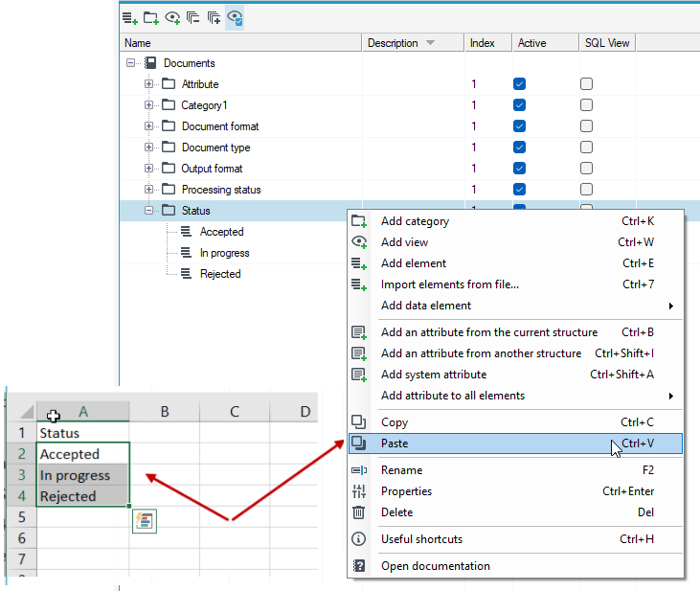
Task: Click the Open documentation book icon
Action: [x=359, y=566]
